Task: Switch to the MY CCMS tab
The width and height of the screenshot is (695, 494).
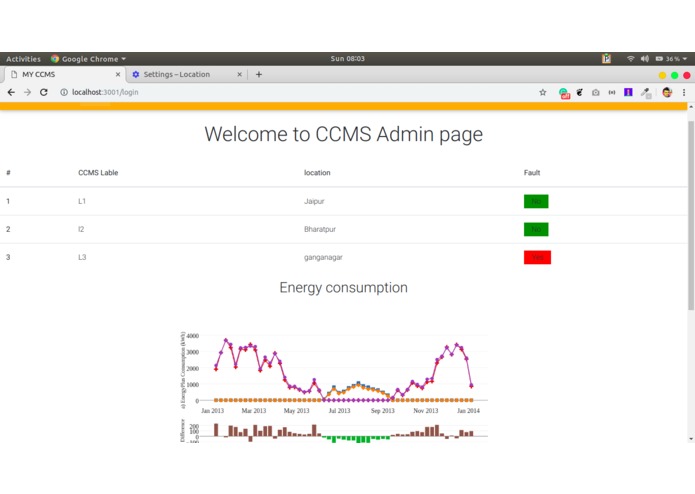Action: 63,74
